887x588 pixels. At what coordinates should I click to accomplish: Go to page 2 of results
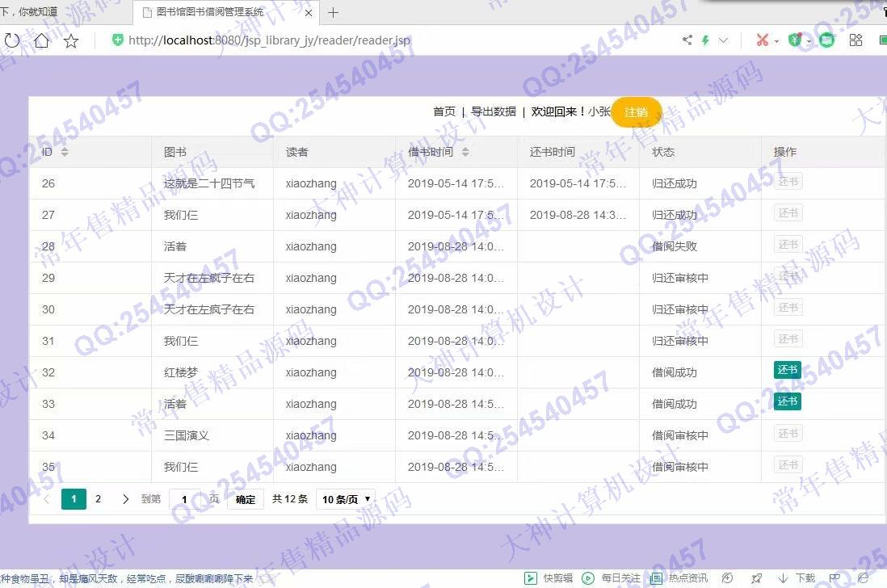click(98, 498)
